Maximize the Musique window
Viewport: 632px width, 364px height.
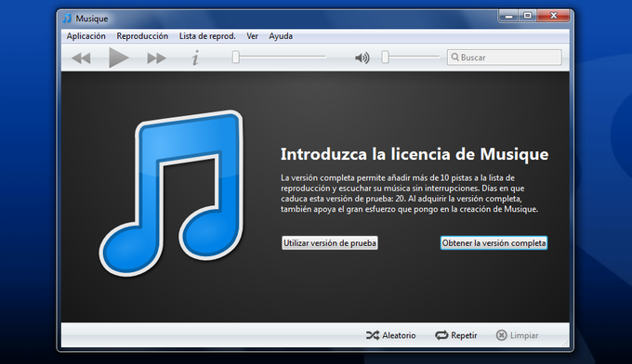point(528,16)
